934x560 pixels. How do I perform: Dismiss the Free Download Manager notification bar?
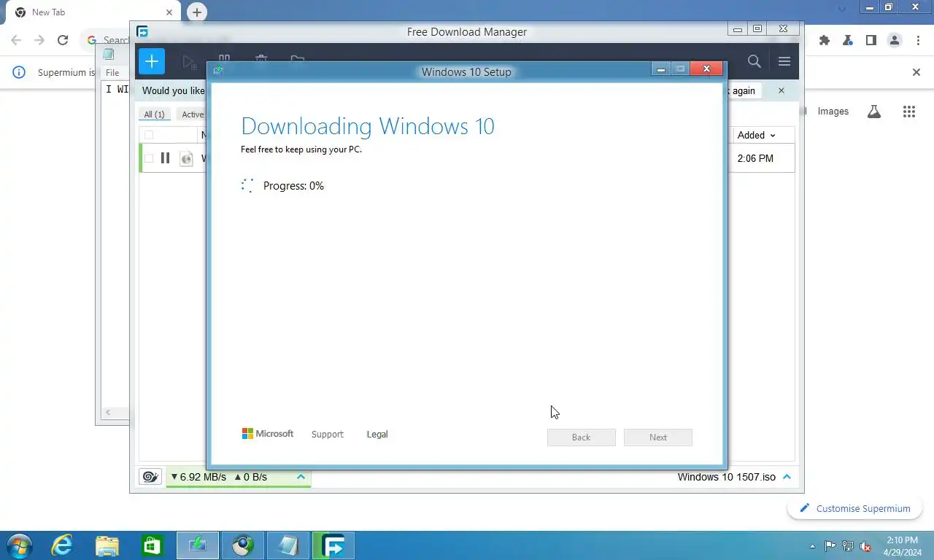[781, 90]
